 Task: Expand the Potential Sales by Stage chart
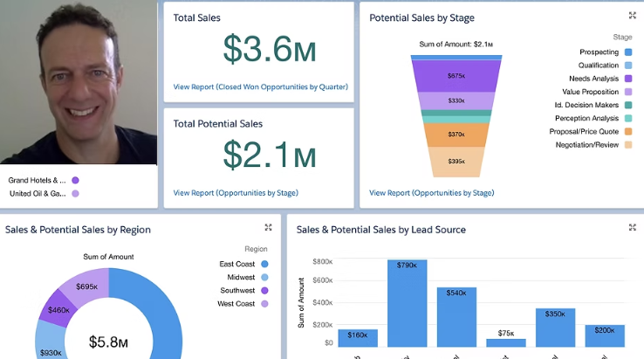click(x=632, y=16)
